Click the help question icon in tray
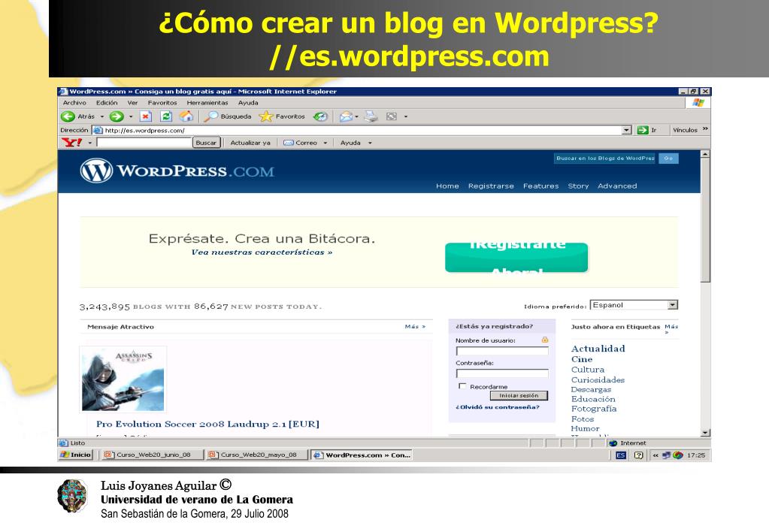This screenshot has height=532, width=769. [x=638, y=455]
